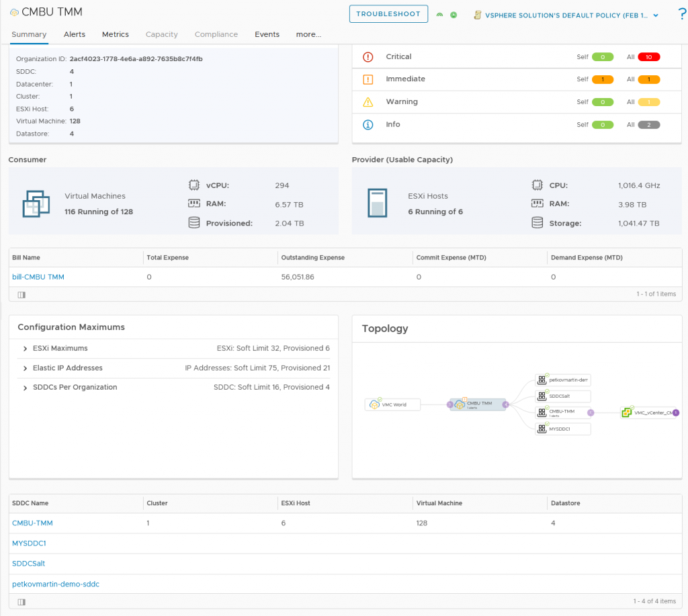This screenshot has width=688, height=616.
Task: Expand the ESXi Maximums row
Action: click(25, 349)
